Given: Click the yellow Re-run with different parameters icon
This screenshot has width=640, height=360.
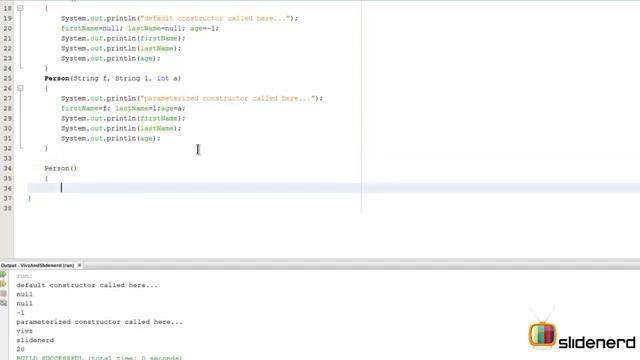Looking at the screenshot, I should pos(4,284).
